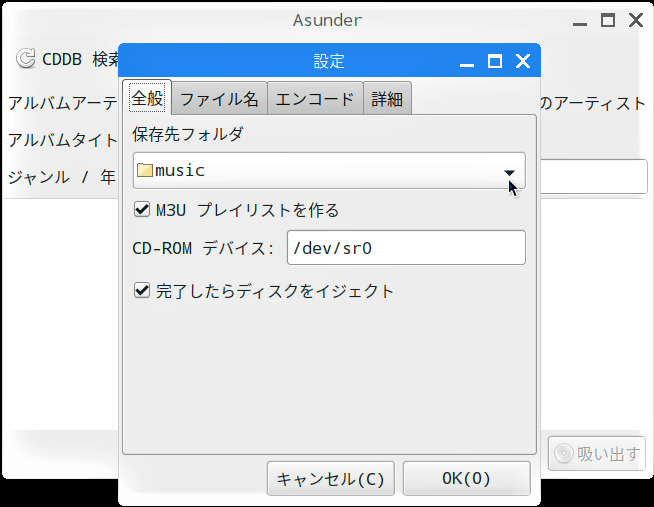Viewport: 654px width, 507px height.
Task: Maximize the 設定 dialog window
Action: (x=495, y=61)
